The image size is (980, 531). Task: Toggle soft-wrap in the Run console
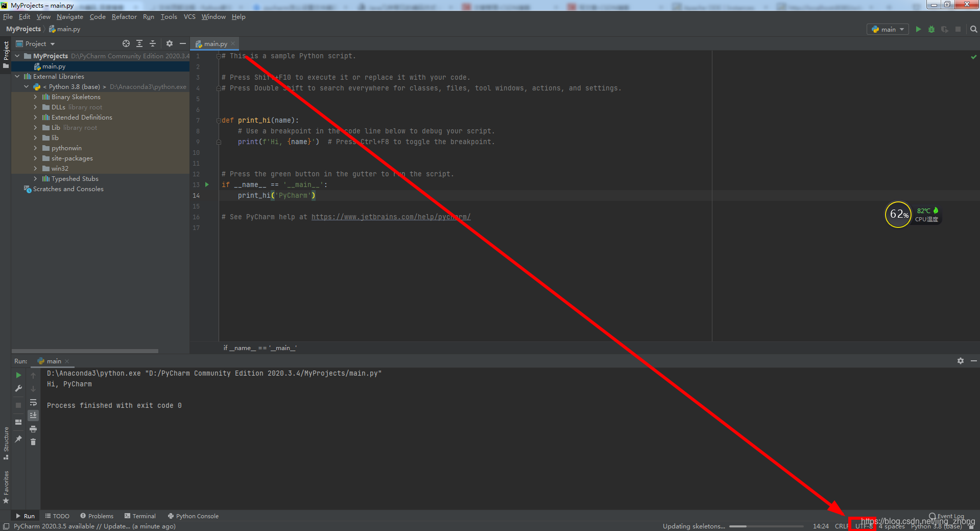(x=33, y=402)
